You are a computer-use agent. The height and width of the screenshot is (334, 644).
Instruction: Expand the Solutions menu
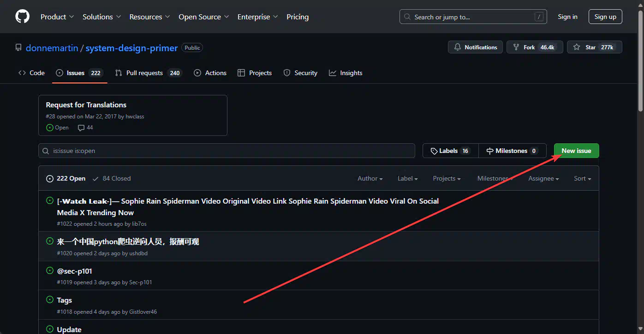[x=101, y=17]
